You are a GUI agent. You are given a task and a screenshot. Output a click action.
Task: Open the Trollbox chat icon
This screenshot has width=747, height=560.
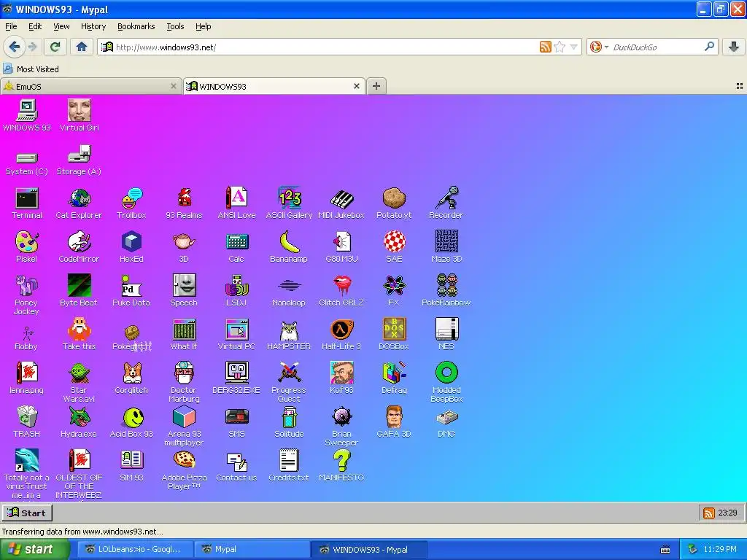click(131, 203)
